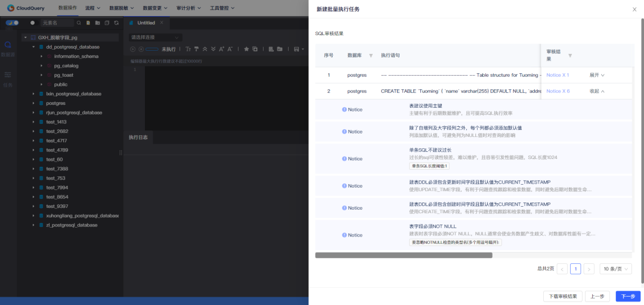The width and height of the screenshot is (644, 305).
Task: Expand the public schema node
Action: tap(42, 85)
